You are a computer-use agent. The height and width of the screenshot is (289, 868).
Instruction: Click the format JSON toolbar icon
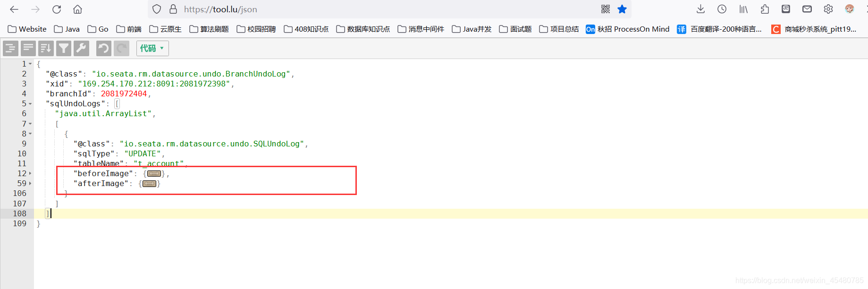[10, 48]
